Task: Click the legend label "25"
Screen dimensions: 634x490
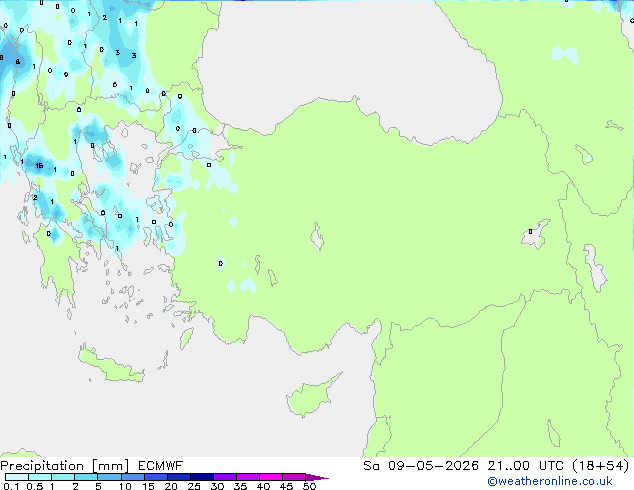Action: 194,486
